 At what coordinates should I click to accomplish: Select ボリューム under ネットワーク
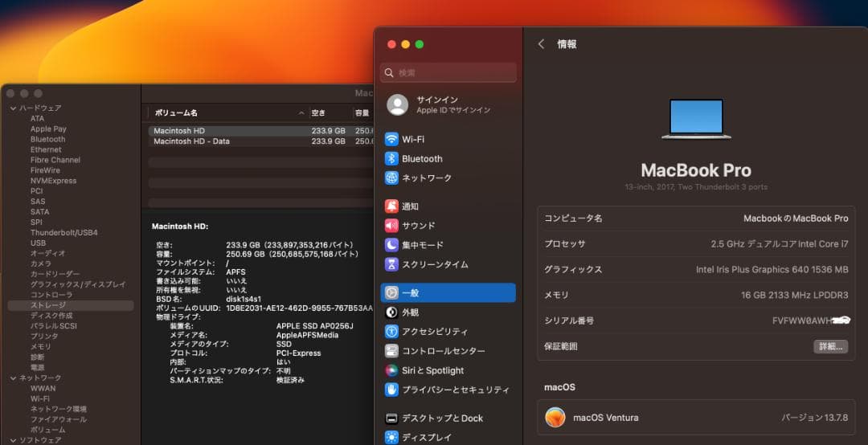click(47, 430)
